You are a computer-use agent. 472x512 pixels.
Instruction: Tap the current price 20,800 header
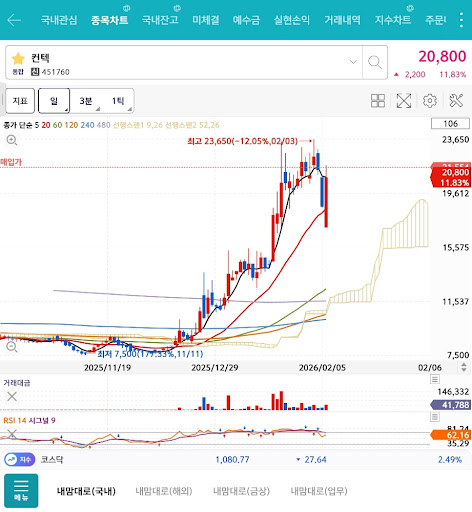coord(442,56)
